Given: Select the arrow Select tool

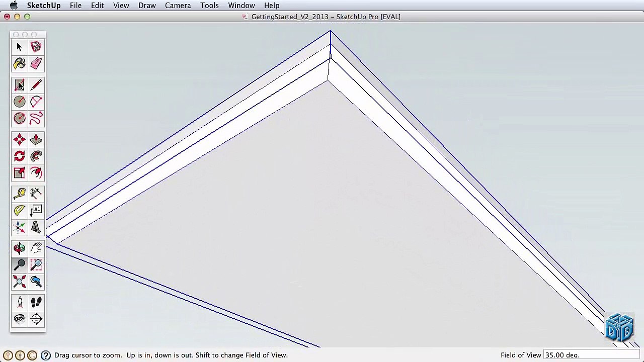Looking at the screenshot, I should [19, 47].
